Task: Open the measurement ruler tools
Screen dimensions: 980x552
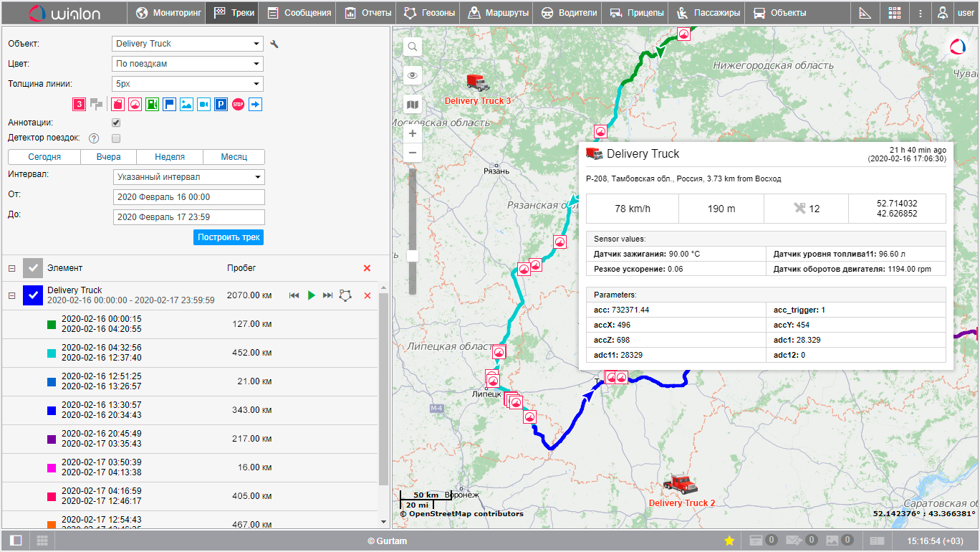Action: (x=865, y=13)
